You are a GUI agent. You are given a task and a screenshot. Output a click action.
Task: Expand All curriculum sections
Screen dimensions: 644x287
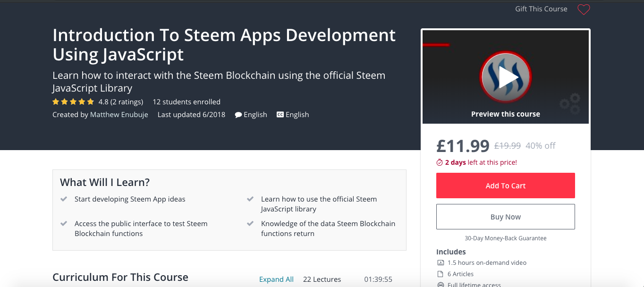coord(276,279)
